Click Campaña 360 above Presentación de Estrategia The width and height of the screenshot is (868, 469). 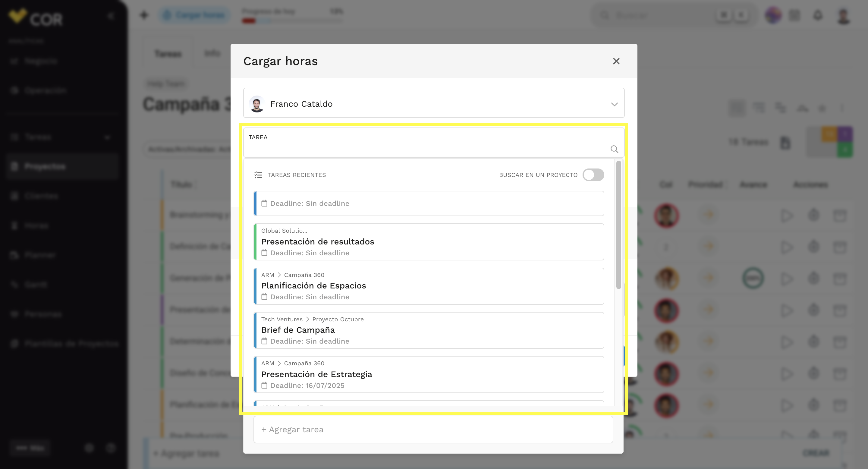tap(304, 363)
